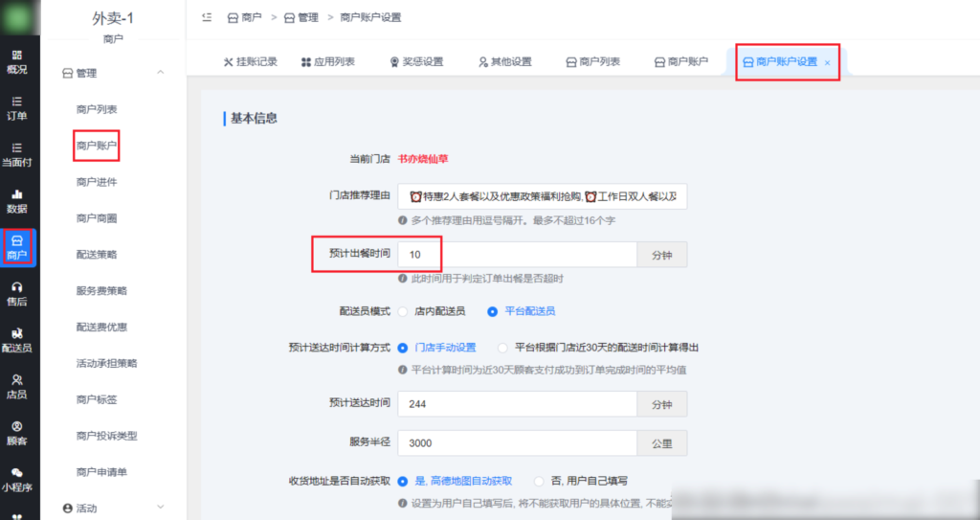Switch to the 挂账记录 tab
Screen dimensions: 980x520
pos(250,62)
